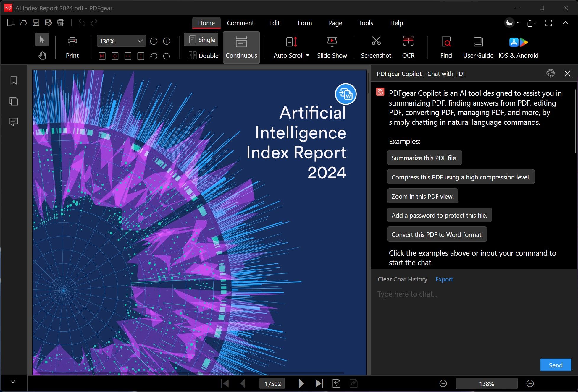The image size is (578, 392).
Task: Click the Screenshot tool icon
Action: (375, 42)
